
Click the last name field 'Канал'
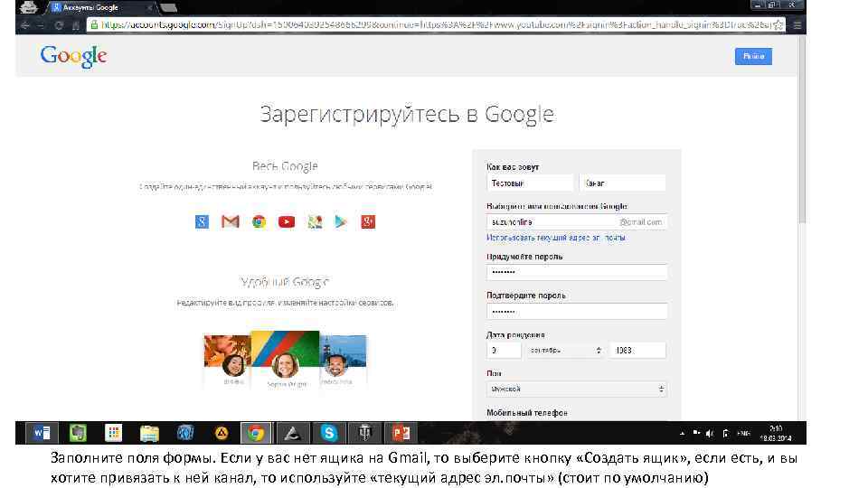tap(623, 183)
